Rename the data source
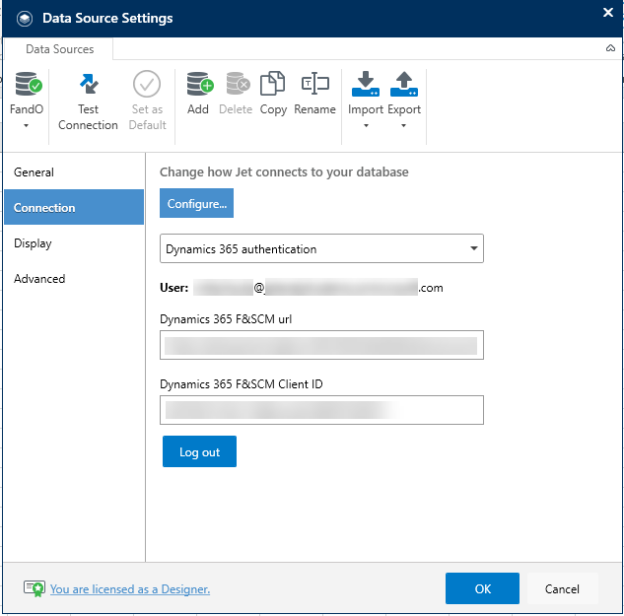 315,94
